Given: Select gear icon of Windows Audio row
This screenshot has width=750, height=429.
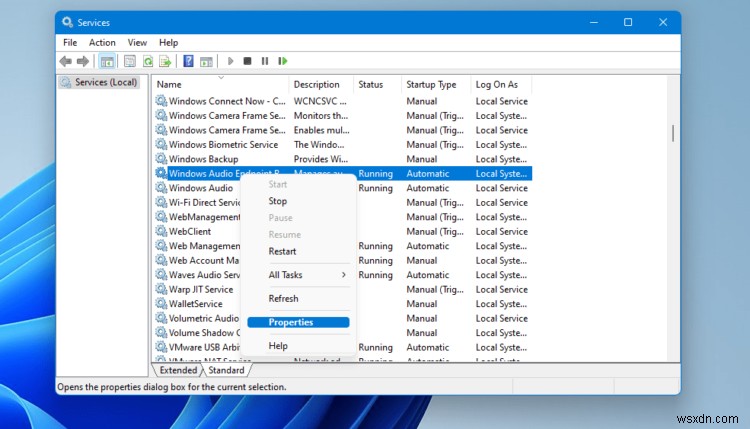Looking at the screenshot, I should (161, 188).
